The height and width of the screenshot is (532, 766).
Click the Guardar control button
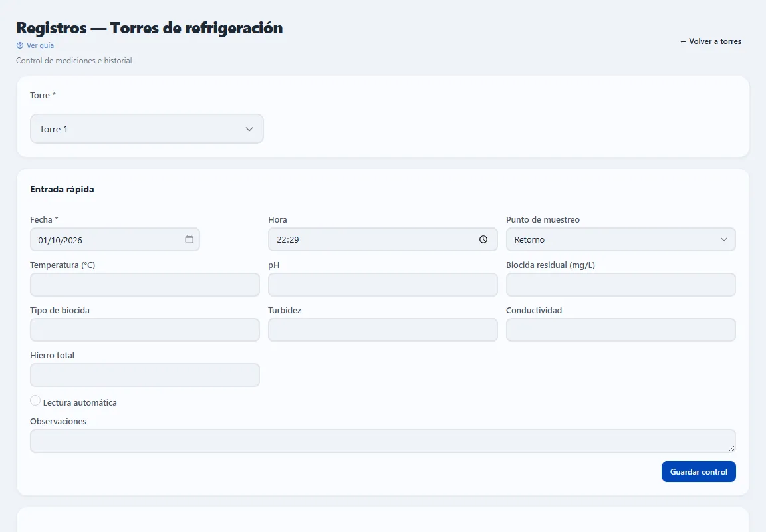[x=699, y=471]
